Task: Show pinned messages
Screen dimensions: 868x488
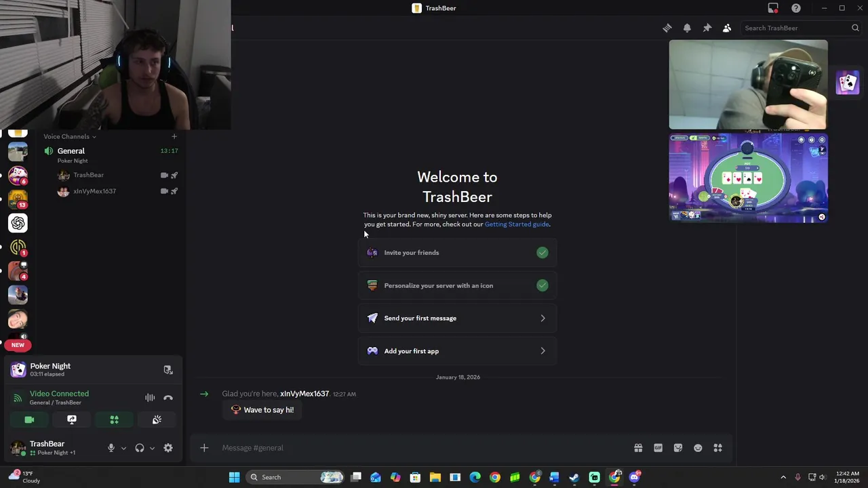Action: (707, 28)
